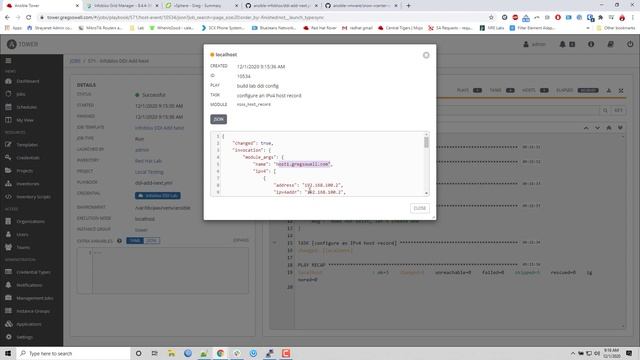The height and width of the screenshot is (360, 640).
Task: Jump to the top of job output
Action: (609, 128)
